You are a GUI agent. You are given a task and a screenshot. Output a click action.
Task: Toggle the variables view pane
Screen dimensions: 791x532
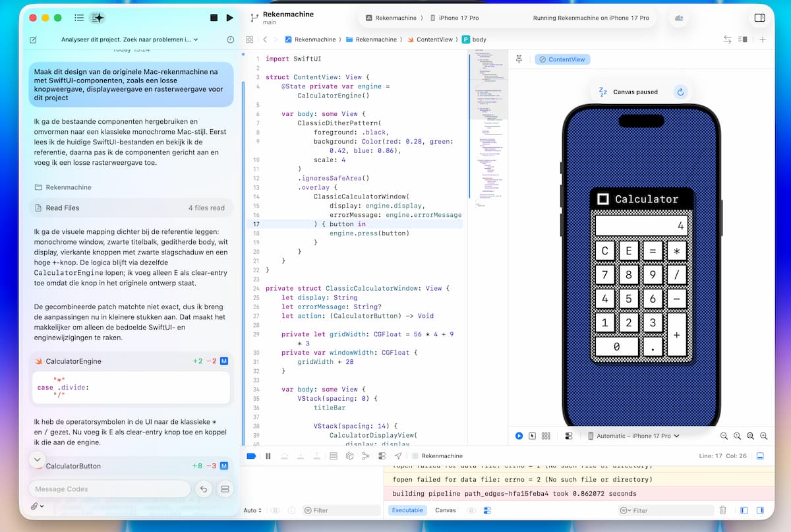point(744,510)
